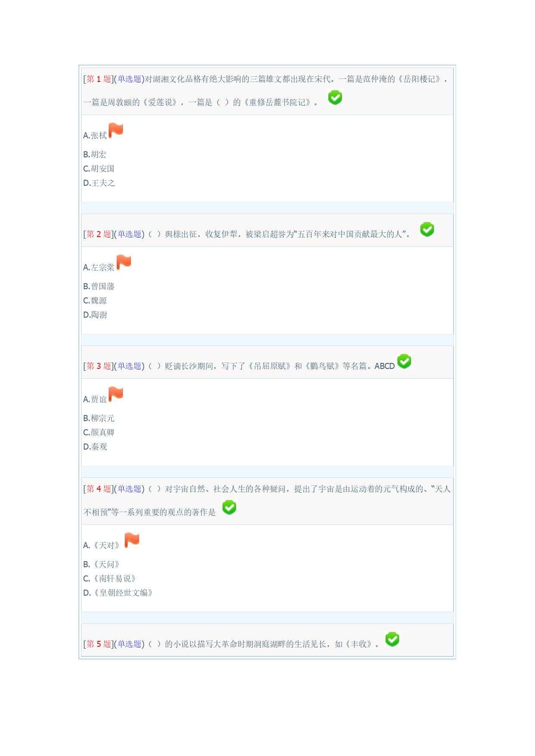Select answer option D.《皇朝经世文编》

click(x=118, y=593)
